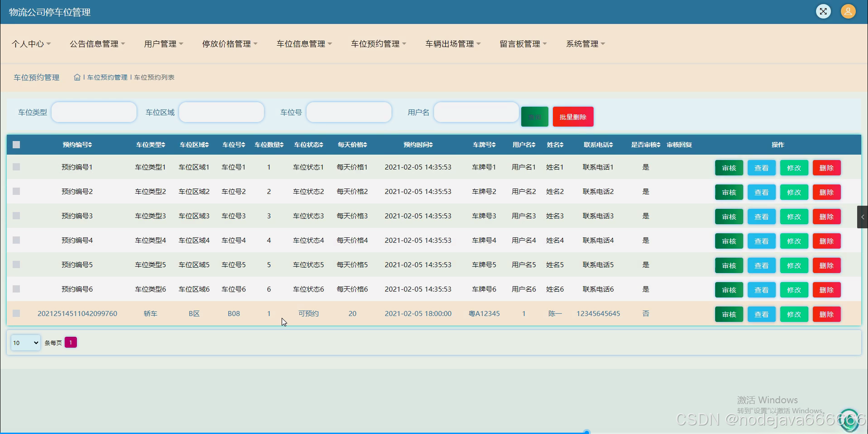Sort by 车位区域 column
The width and height of the screenshot is (868, 434).
click(194, 145)
